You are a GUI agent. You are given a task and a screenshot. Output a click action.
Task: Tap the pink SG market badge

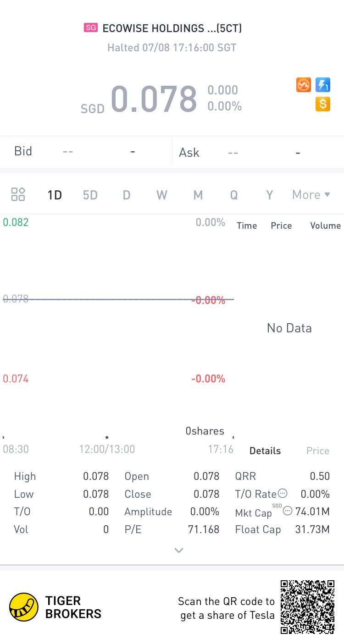tap(91, 28)
